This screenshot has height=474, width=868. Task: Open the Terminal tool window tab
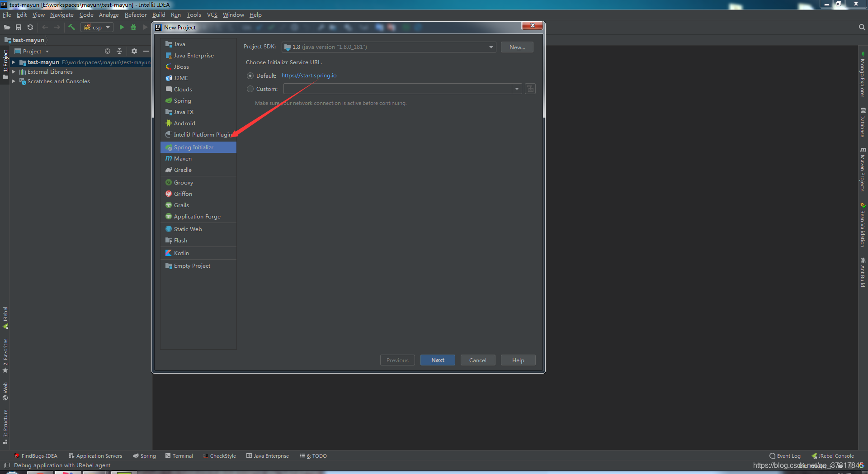coord(179,456)
